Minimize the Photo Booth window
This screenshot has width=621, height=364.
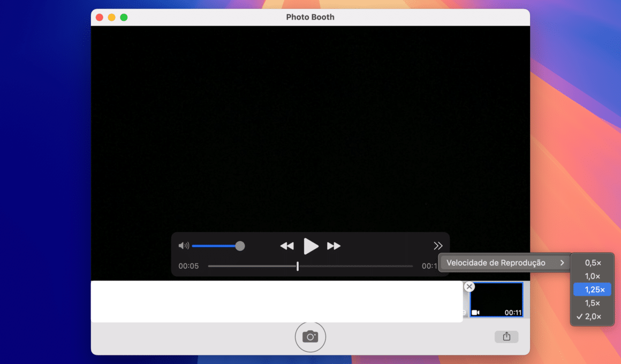(x=112, y=18)
